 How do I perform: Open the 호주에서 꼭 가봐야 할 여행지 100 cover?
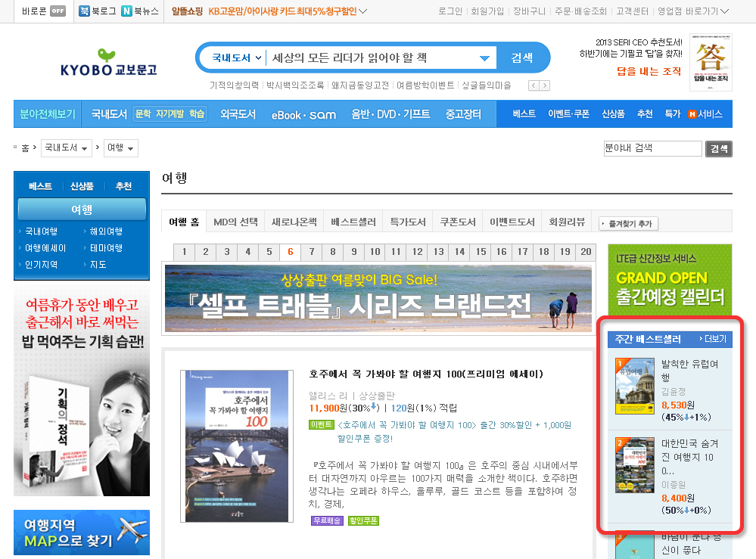[x=237, y=446]
